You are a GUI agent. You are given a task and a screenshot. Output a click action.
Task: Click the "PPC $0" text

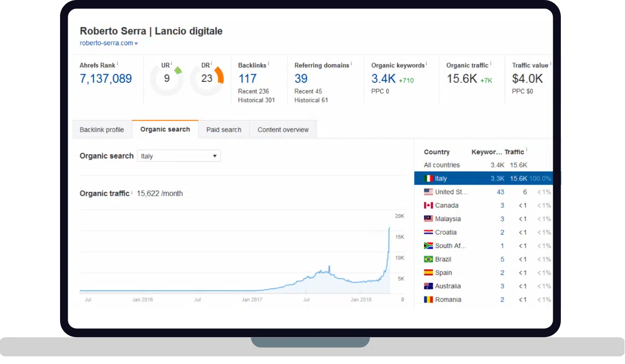pos(522,92)
